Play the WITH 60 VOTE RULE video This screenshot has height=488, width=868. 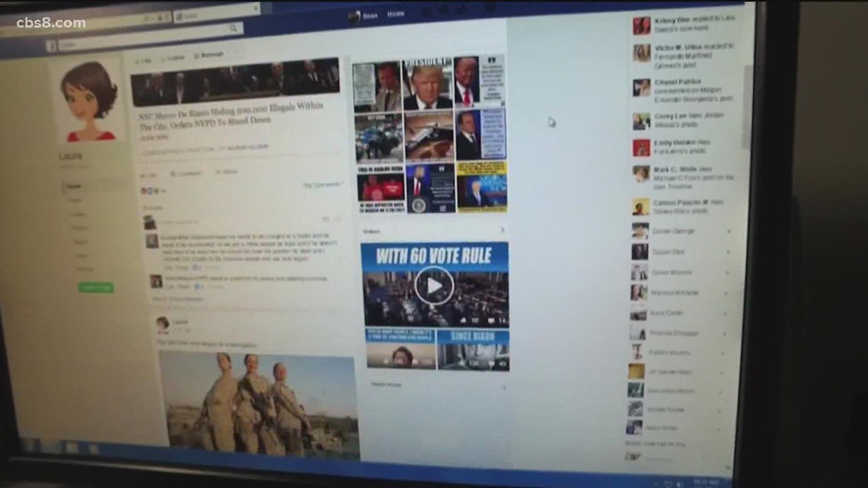click(x=435, y=285)
